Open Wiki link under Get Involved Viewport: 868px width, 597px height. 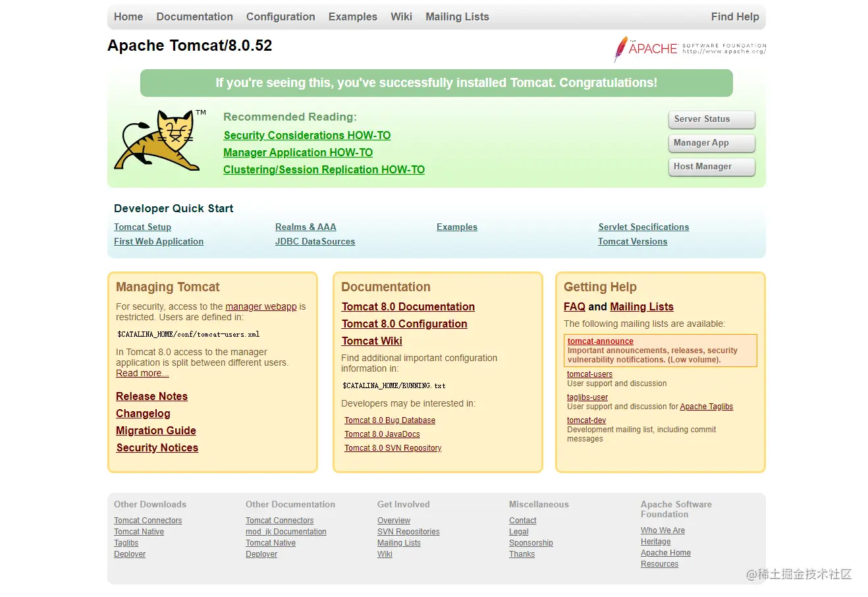click(385, 554)
